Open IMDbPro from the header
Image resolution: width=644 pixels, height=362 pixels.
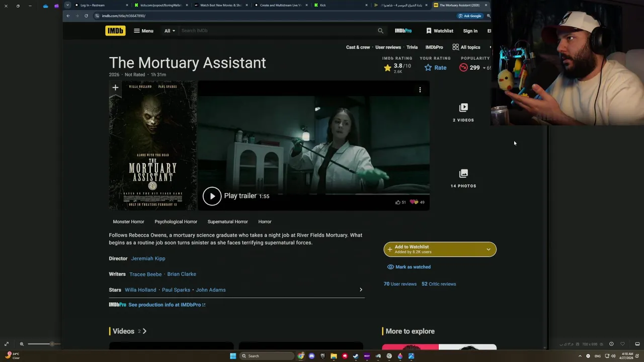[403, 31]
